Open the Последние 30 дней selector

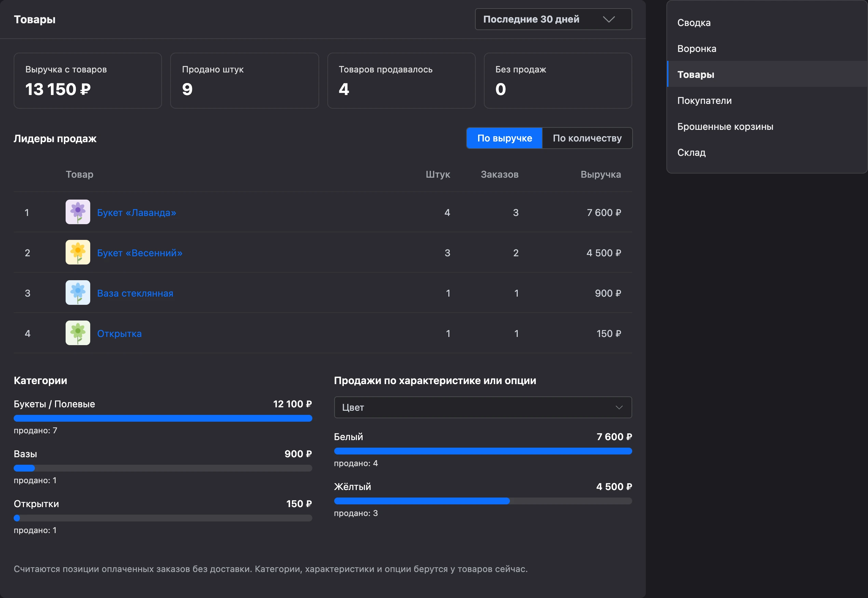click(x=553, y=19)
